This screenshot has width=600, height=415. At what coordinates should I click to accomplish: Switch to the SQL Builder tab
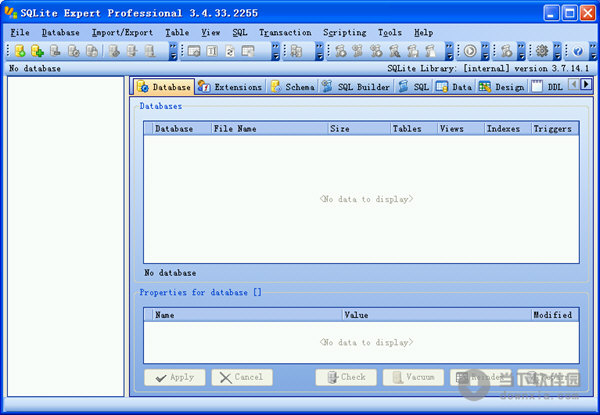click(356, 87)
